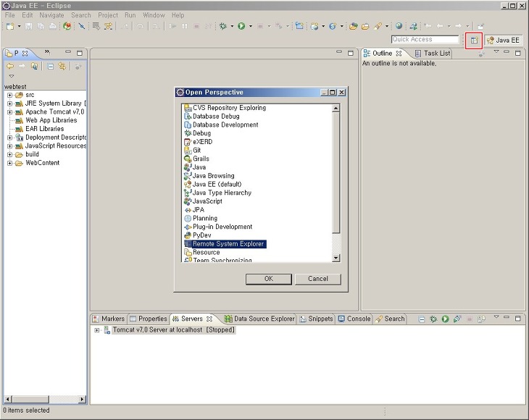Screen dimensions: 529x420
Task: Select the Java EE perspective button
Action: [503, 41]
